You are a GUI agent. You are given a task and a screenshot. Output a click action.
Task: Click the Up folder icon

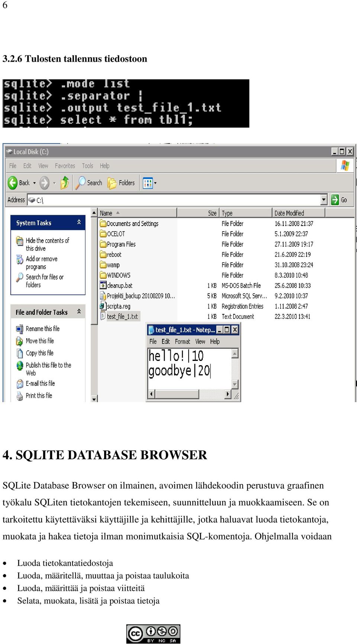point(65,182)
